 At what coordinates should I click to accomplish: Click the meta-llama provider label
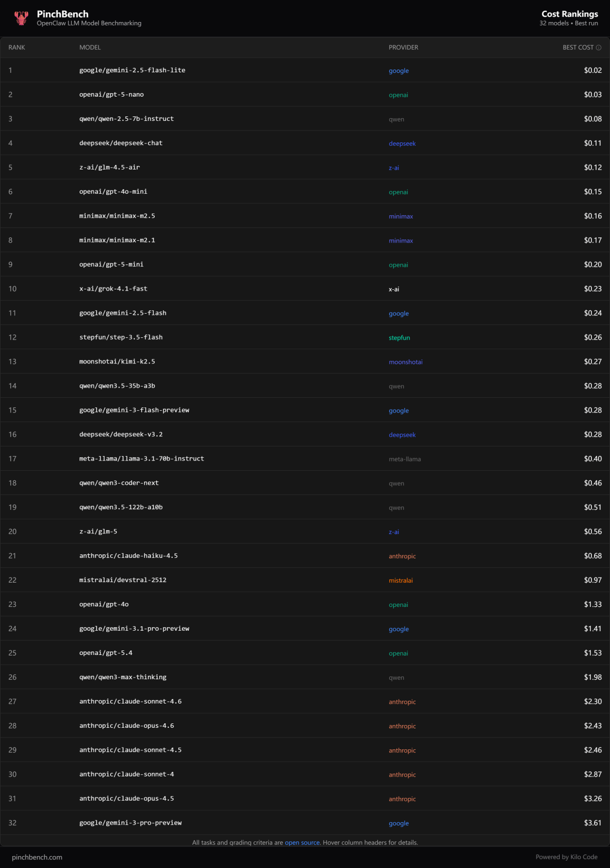click(404, 459)
